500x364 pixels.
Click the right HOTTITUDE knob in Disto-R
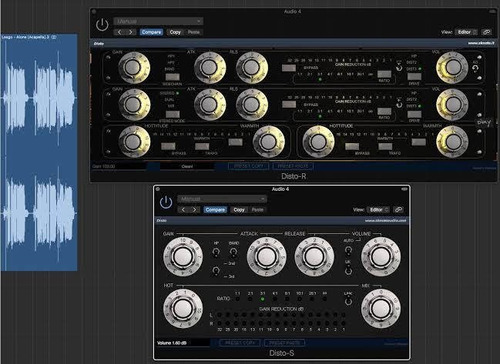tap(318, 142)
